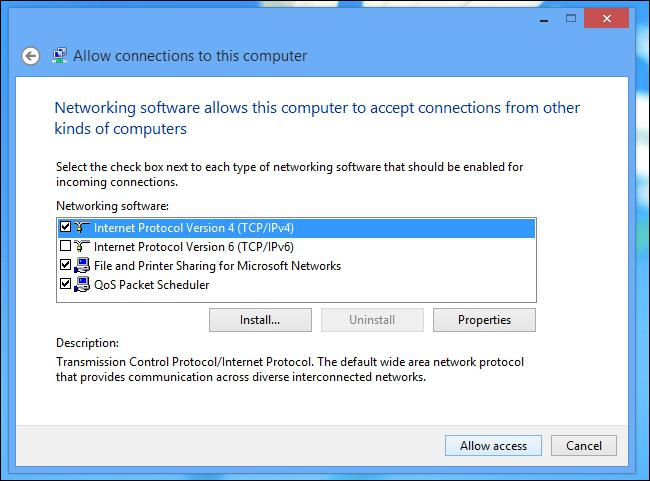
Task: Select QoS Packet Scheduler list item
Action: coord(151,285)
